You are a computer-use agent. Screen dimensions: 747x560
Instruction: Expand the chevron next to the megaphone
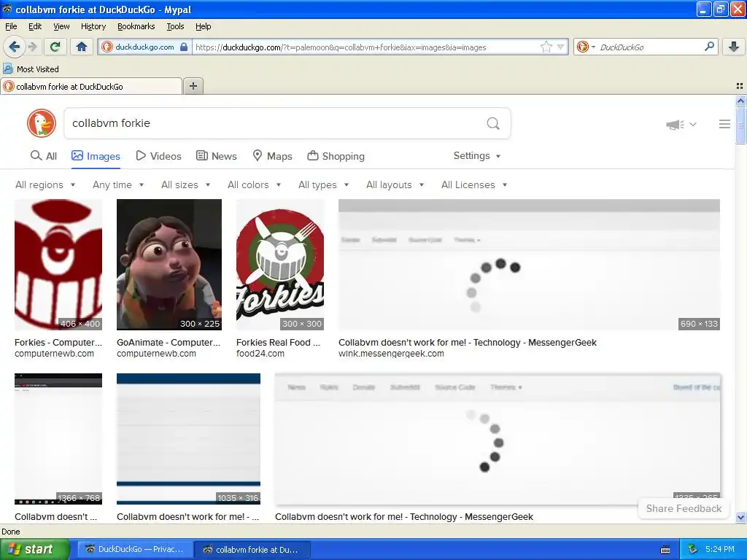(x=693, y=124)
